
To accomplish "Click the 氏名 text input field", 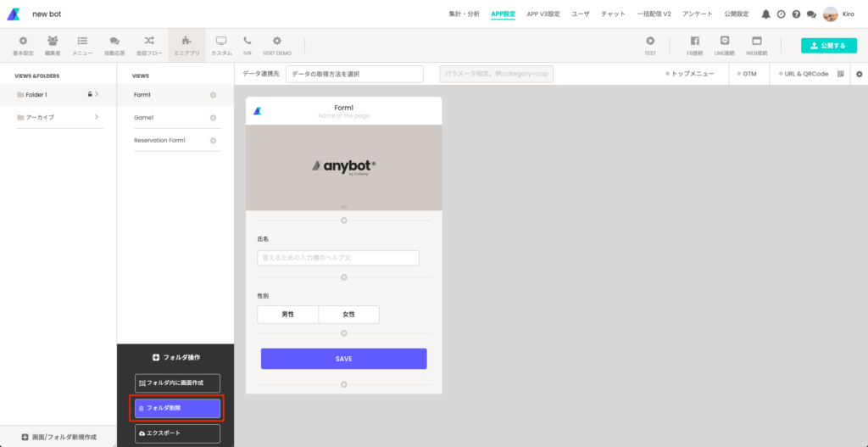I will pyautogui.click(x=338, y=258).
